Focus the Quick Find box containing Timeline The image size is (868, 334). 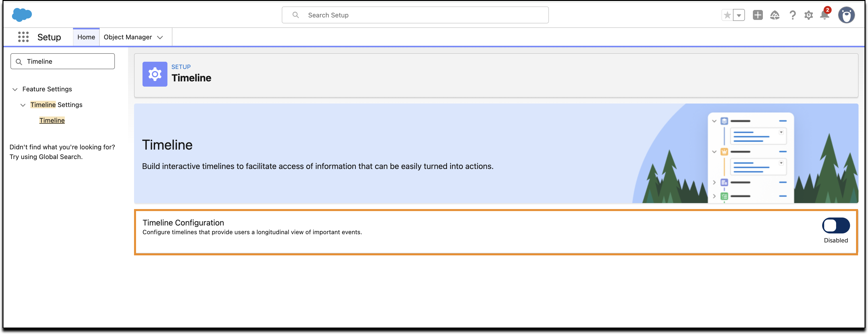(63, 62)
